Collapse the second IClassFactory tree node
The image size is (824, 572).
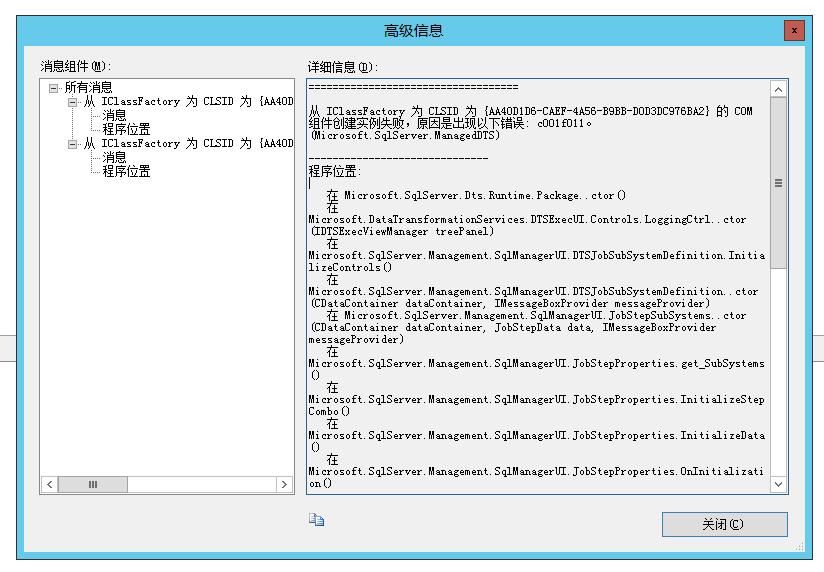tap(73, 144)
